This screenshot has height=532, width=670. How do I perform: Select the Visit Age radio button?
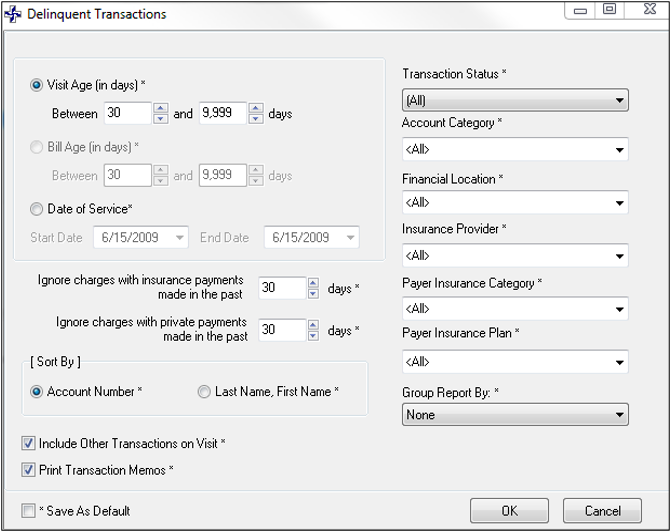pyautogui.click(x=38, y=85)
